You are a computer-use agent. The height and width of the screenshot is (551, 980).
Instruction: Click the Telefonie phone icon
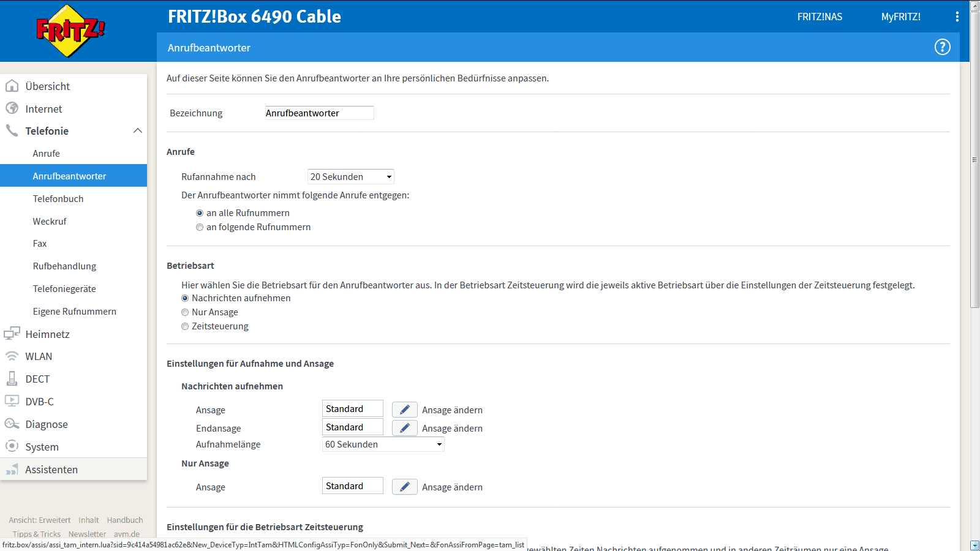(12, 130)
